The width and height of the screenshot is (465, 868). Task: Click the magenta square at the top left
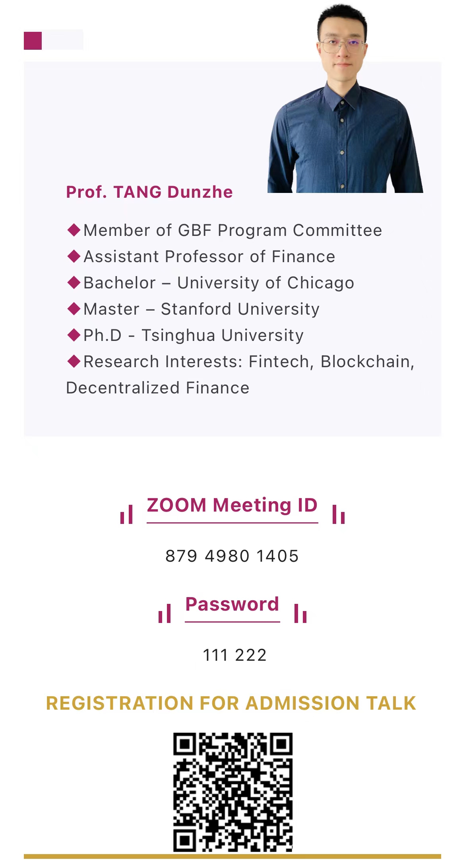click(x=33, y=41)
